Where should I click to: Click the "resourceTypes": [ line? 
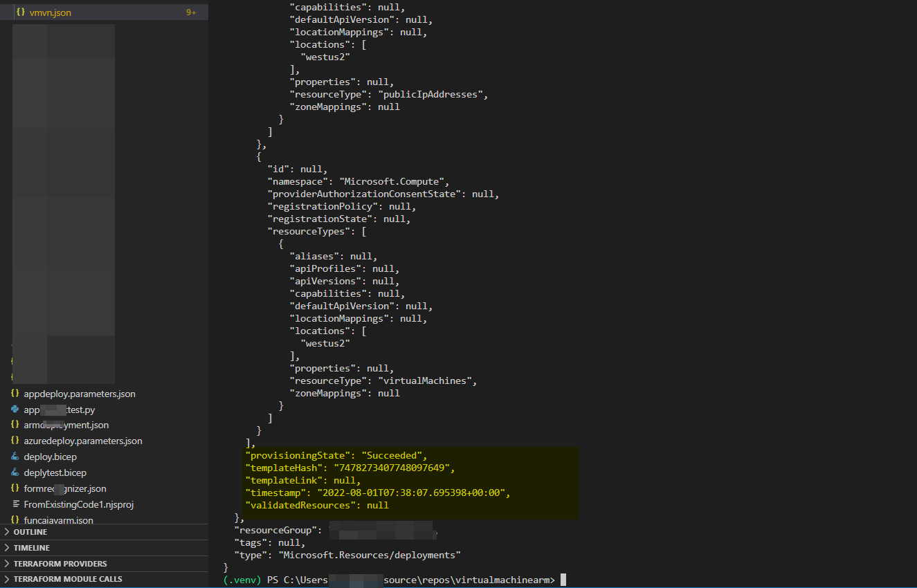point(317,232)
